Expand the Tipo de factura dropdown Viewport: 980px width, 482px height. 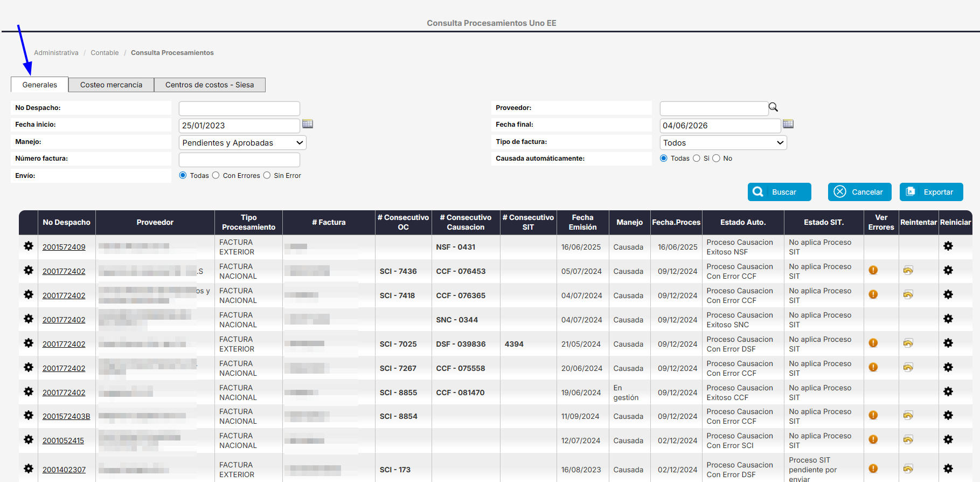[723, 142]
